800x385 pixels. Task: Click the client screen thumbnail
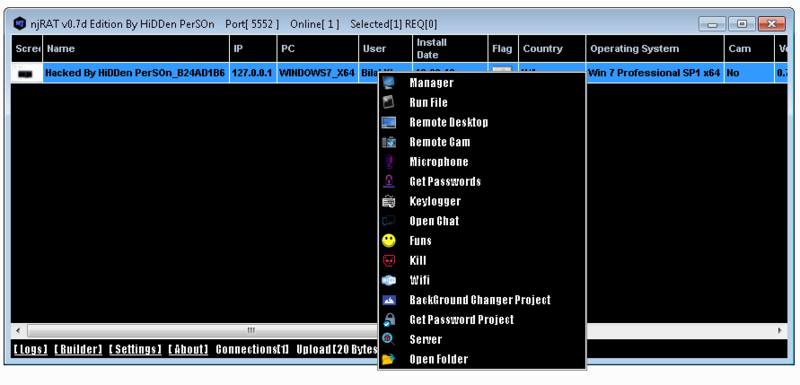coord(26,73)
